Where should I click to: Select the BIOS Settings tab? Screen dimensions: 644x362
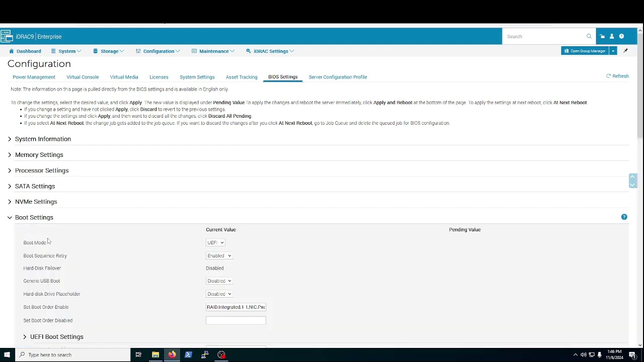283,77
